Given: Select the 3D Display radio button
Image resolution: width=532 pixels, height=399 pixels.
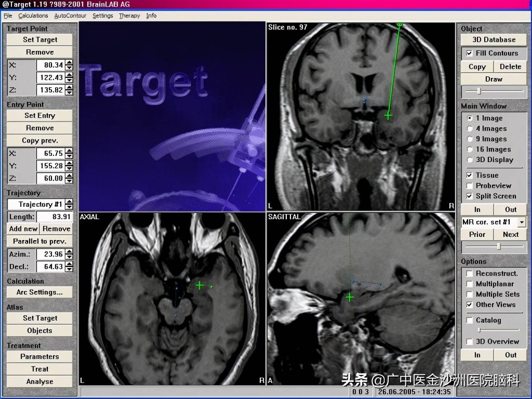Looking at the screenshot, I should pyautogui.click(x=470, y=160).
